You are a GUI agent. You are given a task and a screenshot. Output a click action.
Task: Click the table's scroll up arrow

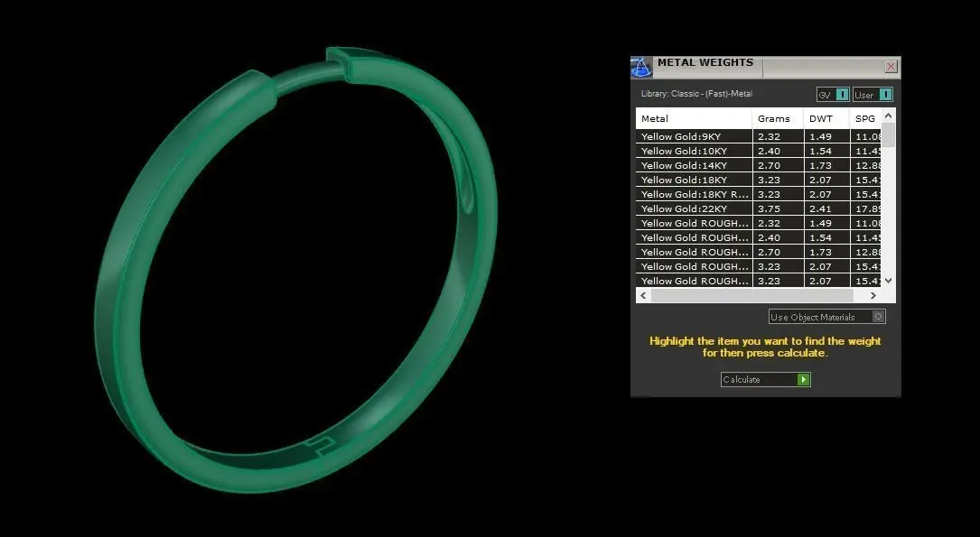click(889, 116)
